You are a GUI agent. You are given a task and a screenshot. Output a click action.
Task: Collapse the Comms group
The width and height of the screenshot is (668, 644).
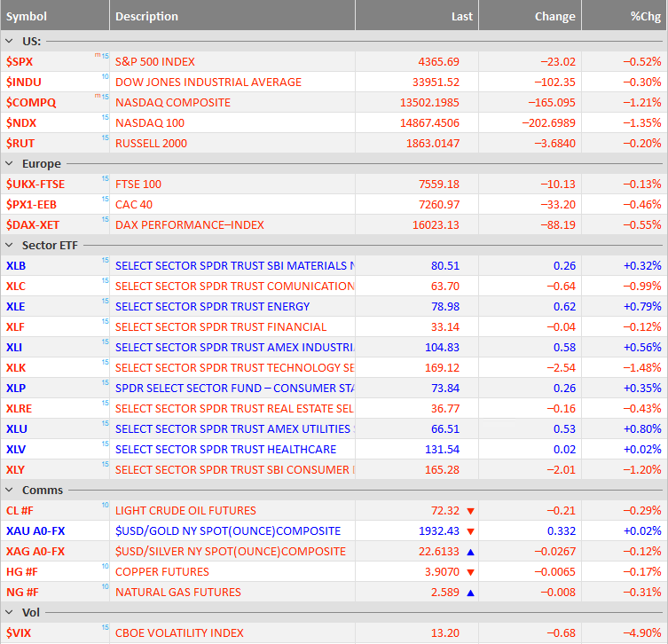[9, 491]
